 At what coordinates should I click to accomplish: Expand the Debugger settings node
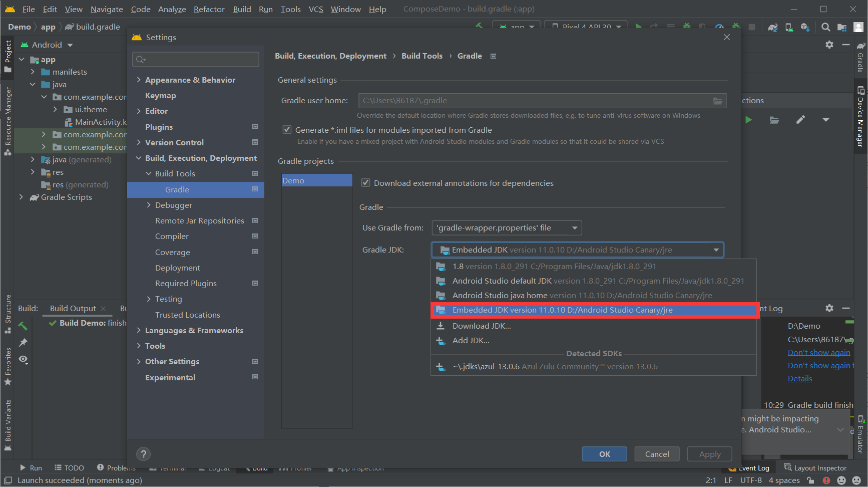point(149,205)
